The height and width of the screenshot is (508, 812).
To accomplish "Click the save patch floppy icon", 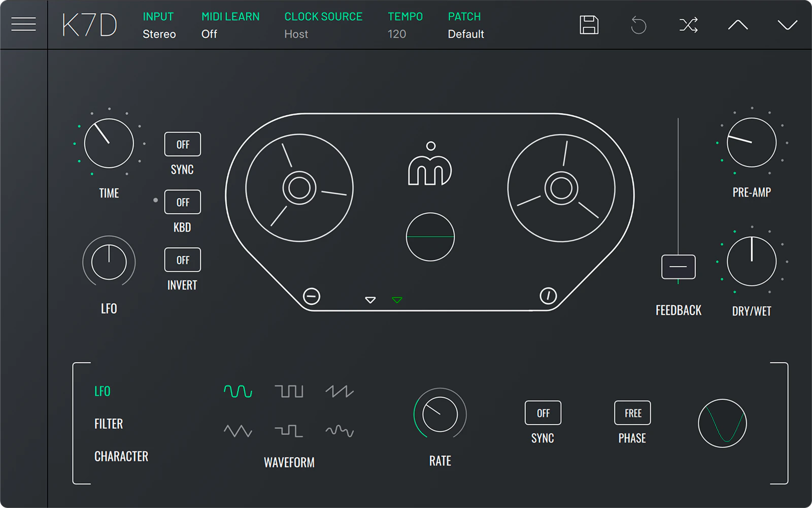I will (589, 25).
